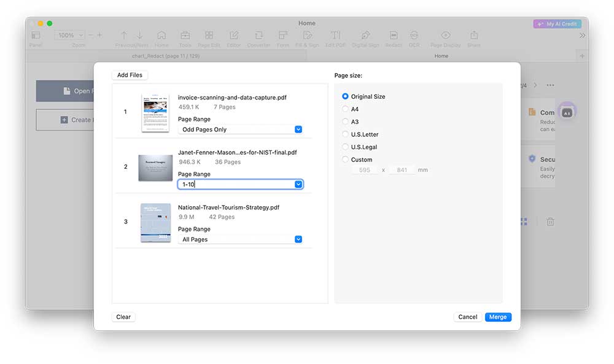The height and width of the screenshot is (364, 614).
Task: Click the Merge button
Action: 497,317
